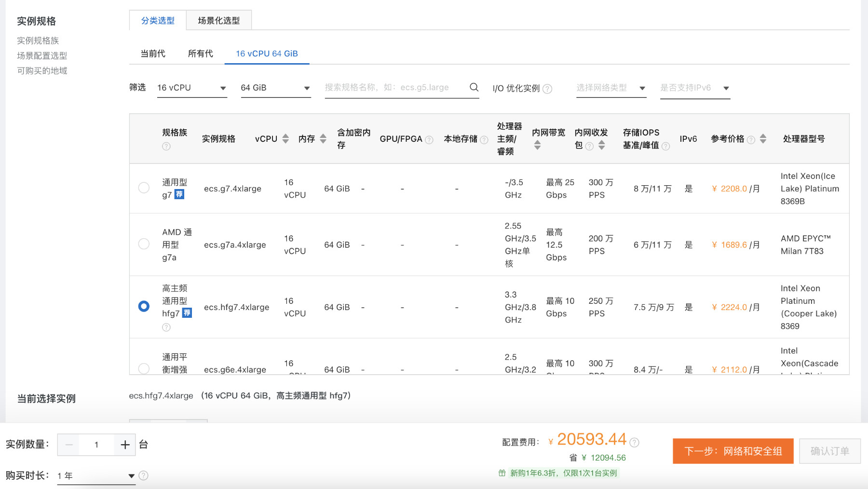Click the 荐 badge next to g7

tap(179, 194)
